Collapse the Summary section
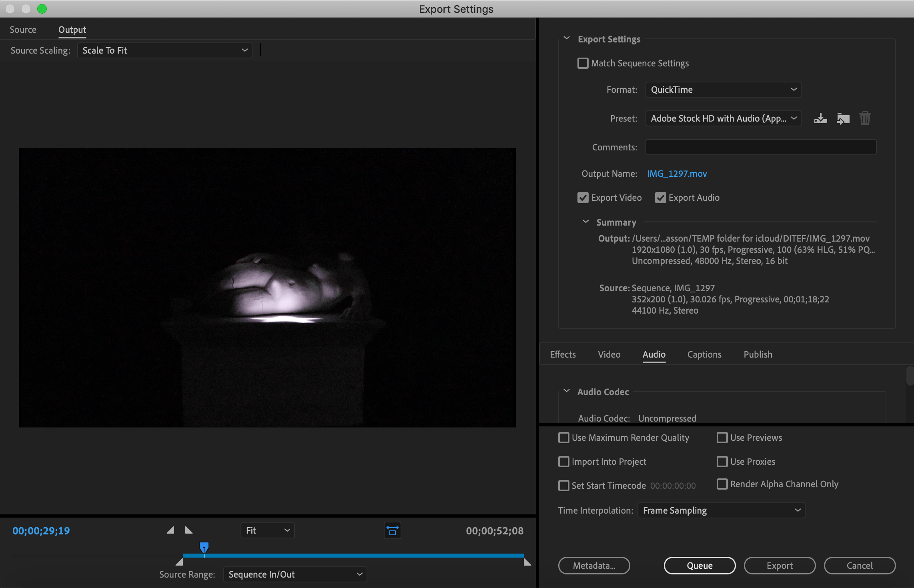This screenshot has height=588, width=914. click(x=585, y=222)
